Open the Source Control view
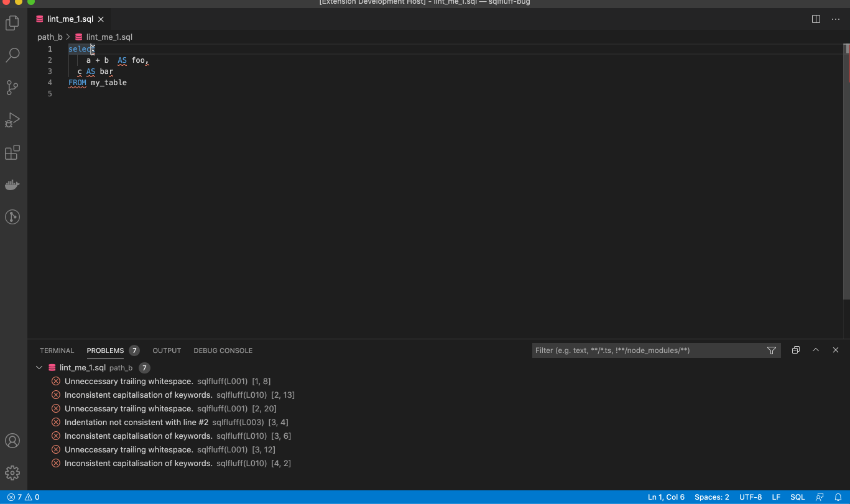 point(12,88)
